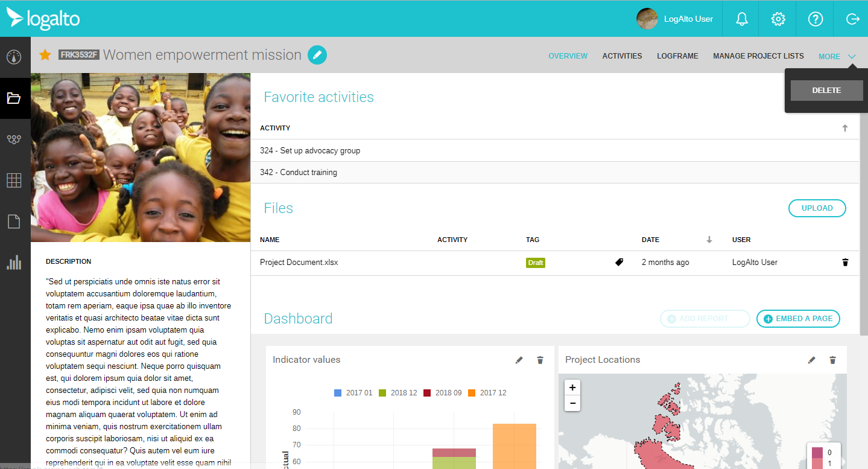Image resolution: width=868 pixels, height=469 pixels.
Task: Select the Projects folder icon in sidebar
Action: 14,98
